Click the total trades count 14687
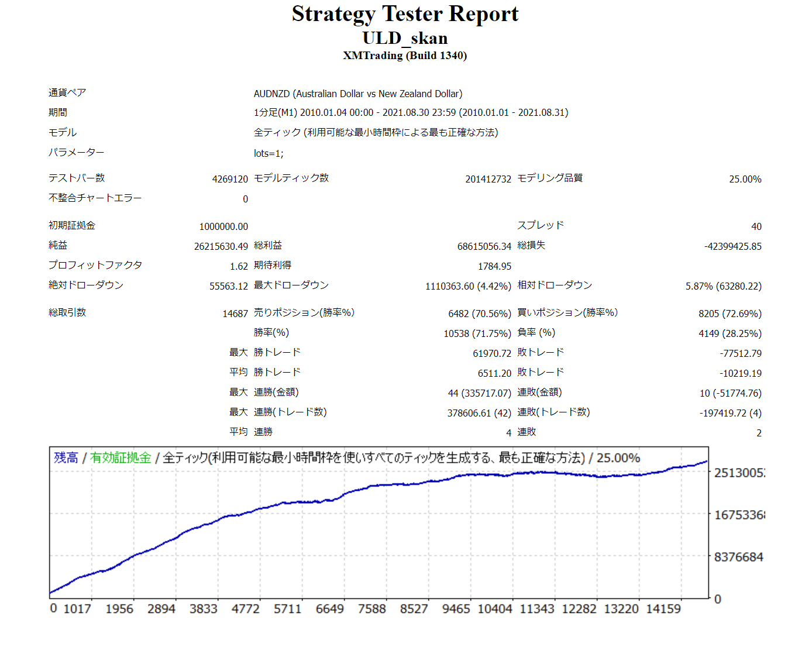The width and height of the screenshot is (812, 671). point(235,314)
